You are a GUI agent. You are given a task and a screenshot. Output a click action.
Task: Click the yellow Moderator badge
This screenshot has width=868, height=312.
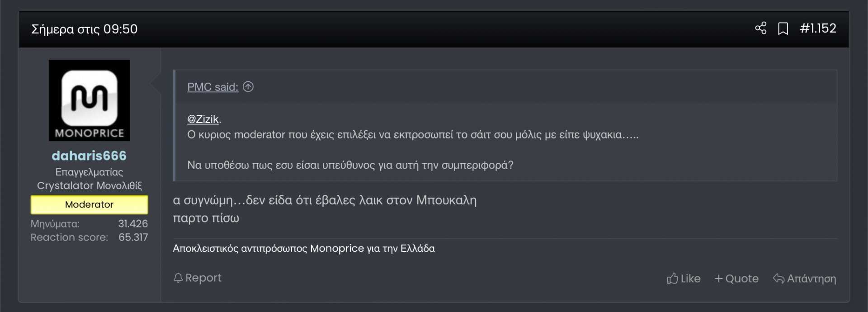pyautogui.click(x=89, y=205)
